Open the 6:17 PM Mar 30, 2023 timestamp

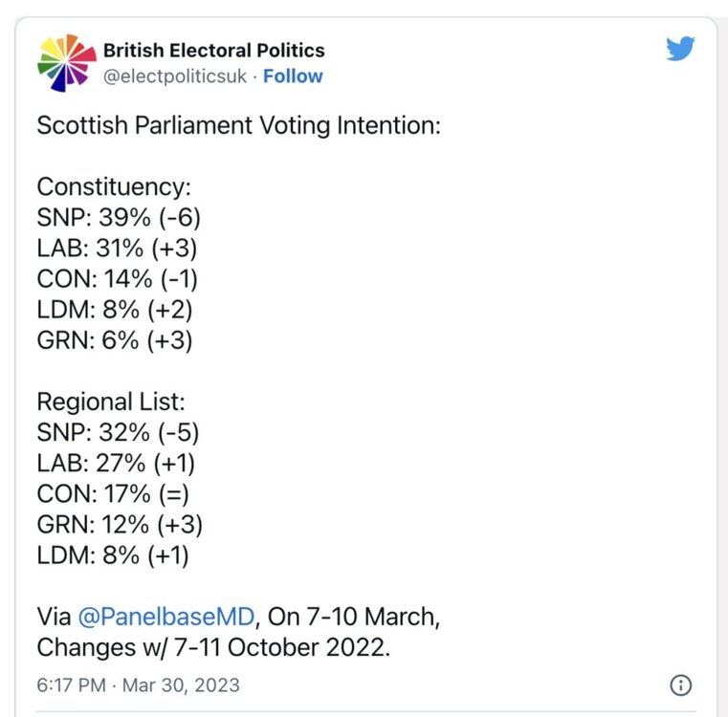(x=139, y=685)
